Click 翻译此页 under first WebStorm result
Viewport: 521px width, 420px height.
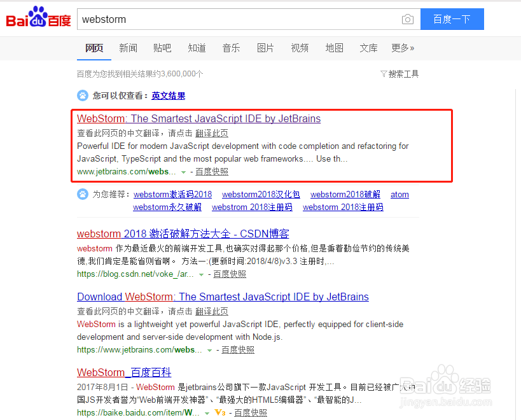tap(212, 133)
